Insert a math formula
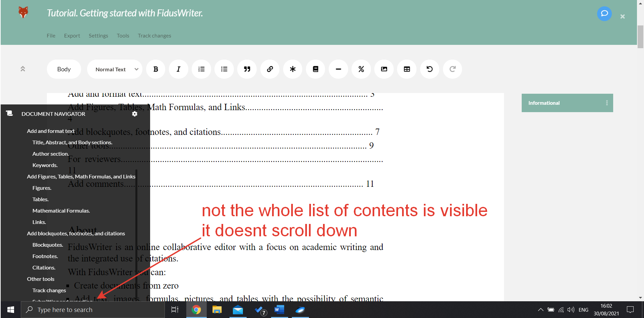 point(361,69)
